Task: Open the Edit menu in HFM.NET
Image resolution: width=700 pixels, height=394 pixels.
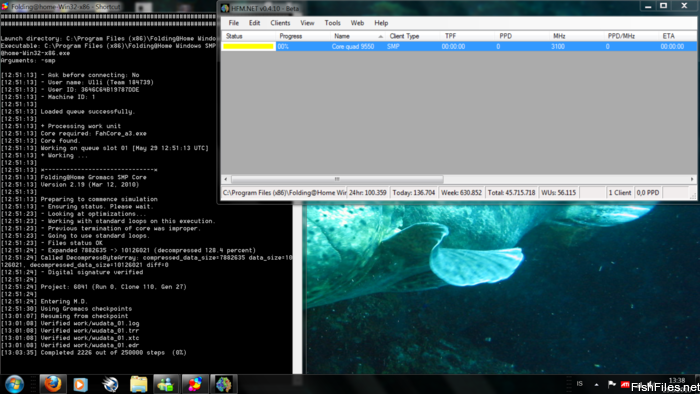Action: pos(254,23)
